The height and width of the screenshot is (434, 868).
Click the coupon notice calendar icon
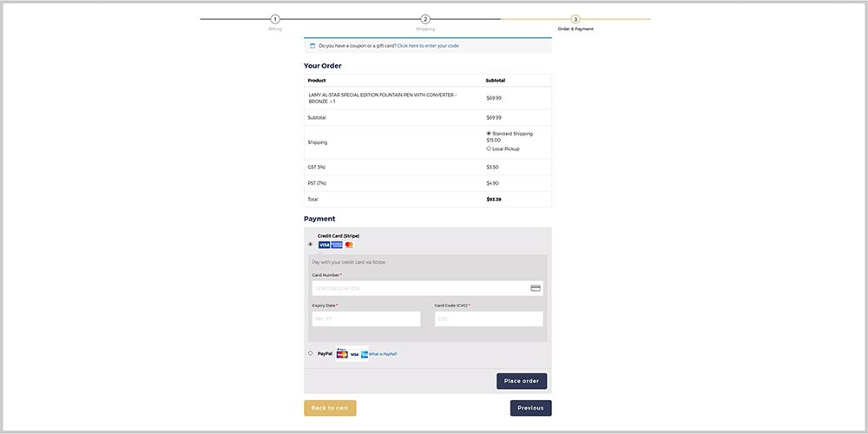coord(312,46)
